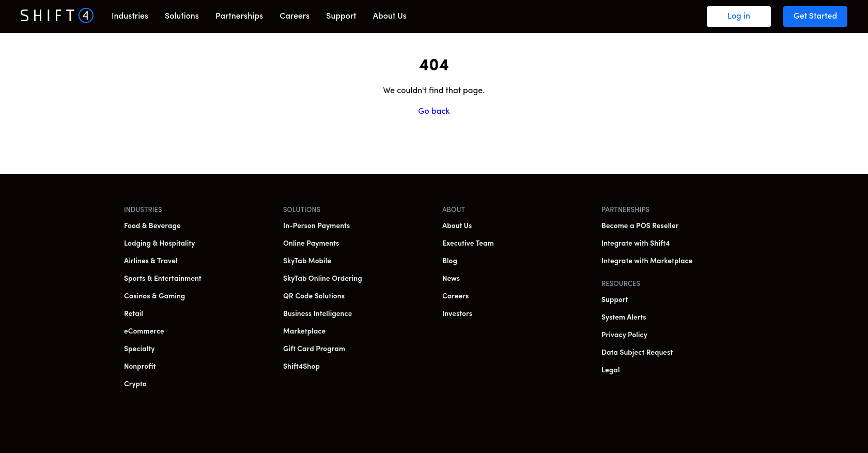Image resolution: width=868 pixels, height=453 pixels.
Task: Visit the Blog link
Action: tap(450, 261)
